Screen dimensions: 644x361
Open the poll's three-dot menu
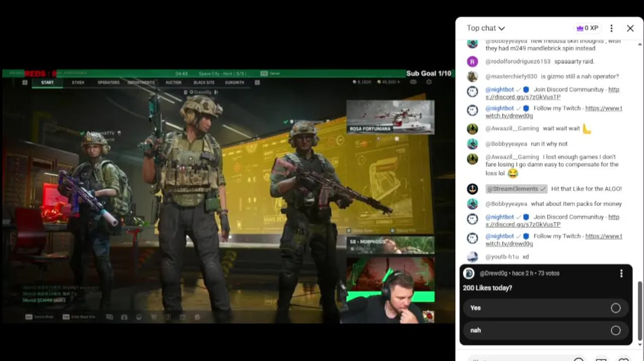pos(621,273)
